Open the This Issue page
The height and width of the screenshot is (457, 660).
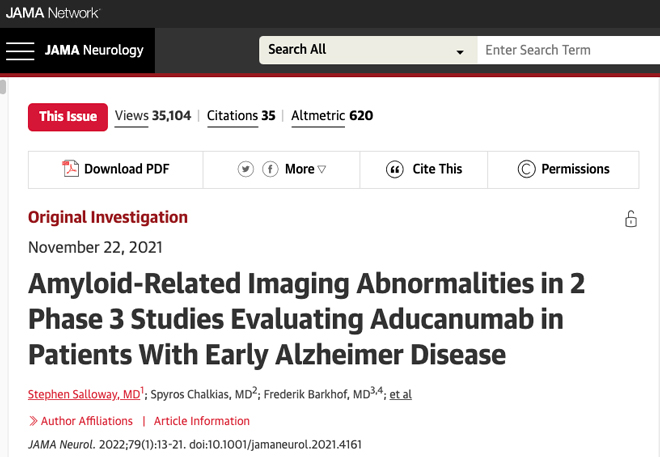(68, 117)
